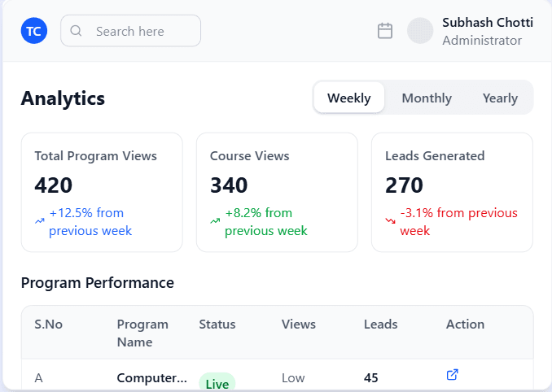Viewport: 552px width, 392px height.
Task: Click the Live status badge
Action: (x=217, y=383)
